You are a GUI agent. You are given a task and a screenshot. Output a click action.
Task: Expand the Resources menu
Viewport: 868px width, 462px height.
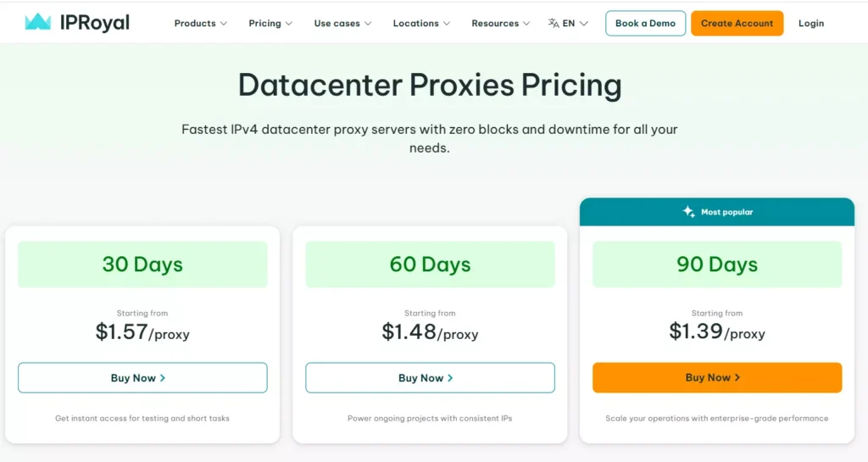[x=500, y=24]
